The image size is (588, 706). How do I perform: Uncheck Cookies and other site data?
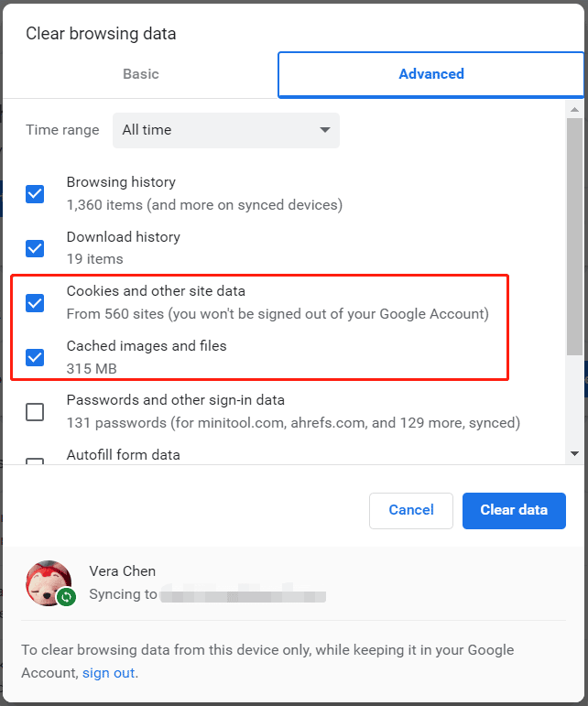35,303
